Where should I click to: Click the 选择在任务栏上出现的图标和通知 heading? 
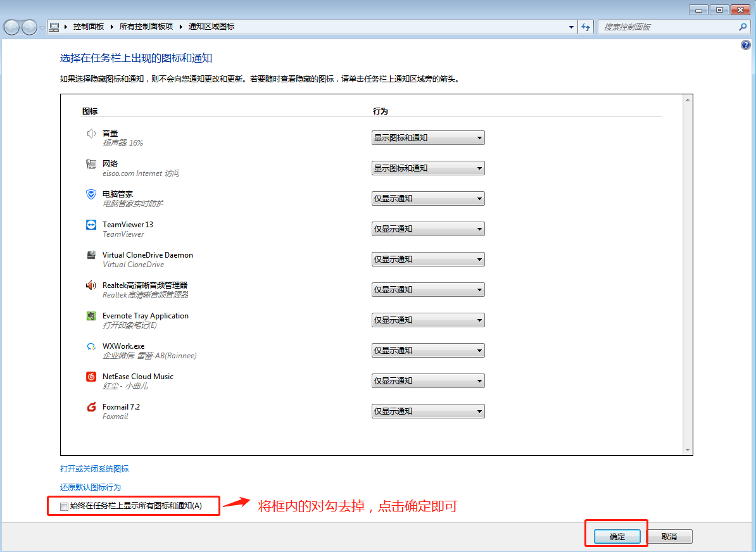pyautogui.click(x=136, y=58)
